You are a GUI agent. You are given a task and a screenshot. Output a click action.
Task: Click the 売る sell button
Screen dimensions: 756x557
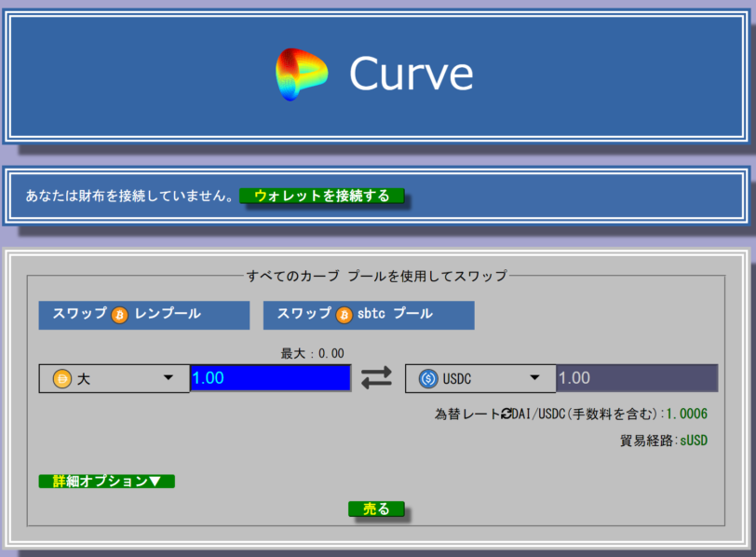pyautogui.click(x=376, y=509)
